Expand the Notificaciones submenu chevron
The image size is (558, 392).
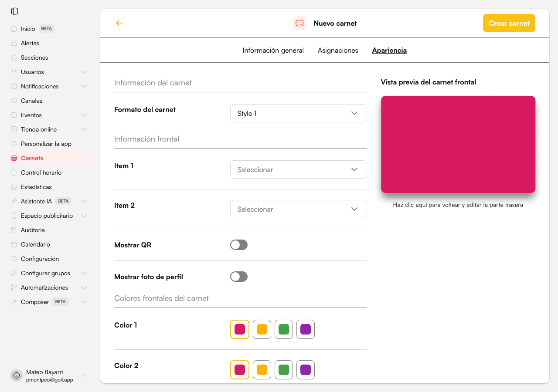[84, 86]
